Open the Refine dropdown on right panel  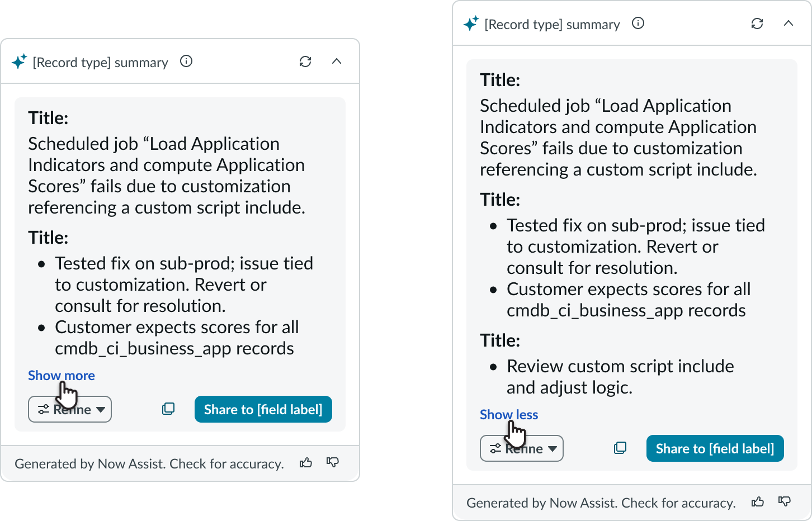521,448
